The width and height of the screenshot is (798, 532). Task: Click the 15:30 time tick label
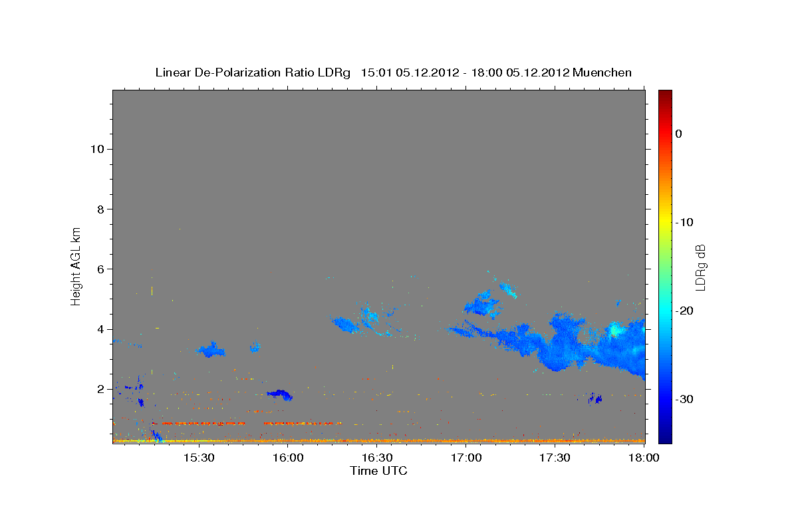click(199, 458)
